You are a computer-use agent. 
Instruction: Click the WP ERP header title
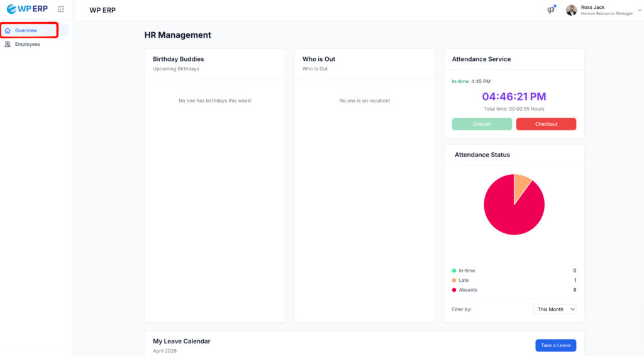[x=103, y=10]
